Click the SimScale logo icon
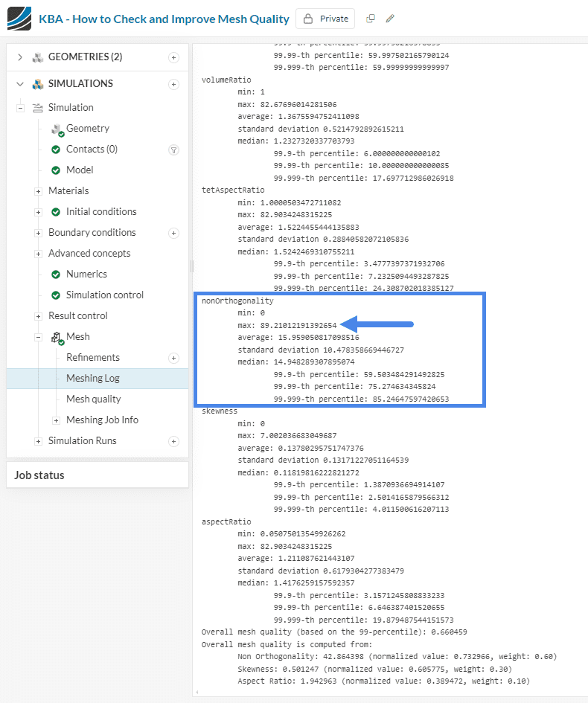The width and height of the screenshot is (588, 703). pyautogui.click(x=19, y=19)
